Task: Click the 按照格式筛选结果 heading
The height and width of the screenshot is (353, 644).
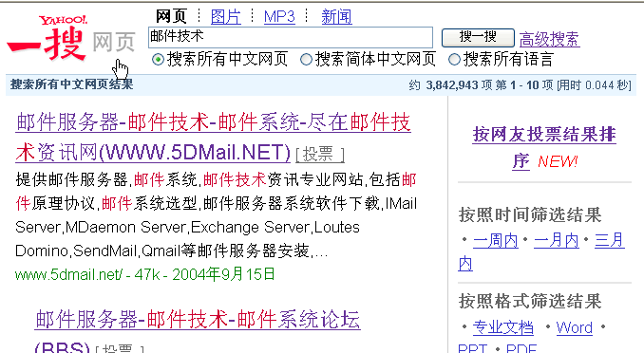Action: [x=530, y=301]
